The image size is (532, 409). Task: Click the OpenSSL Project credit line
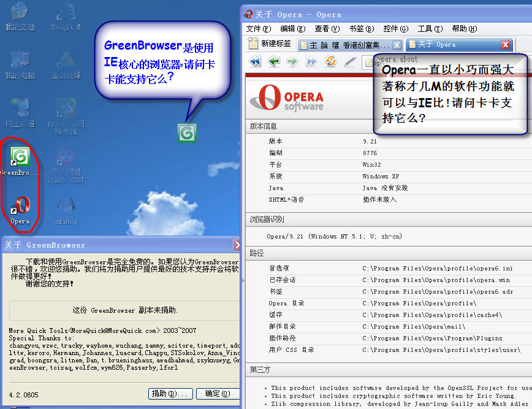point(401,388)
